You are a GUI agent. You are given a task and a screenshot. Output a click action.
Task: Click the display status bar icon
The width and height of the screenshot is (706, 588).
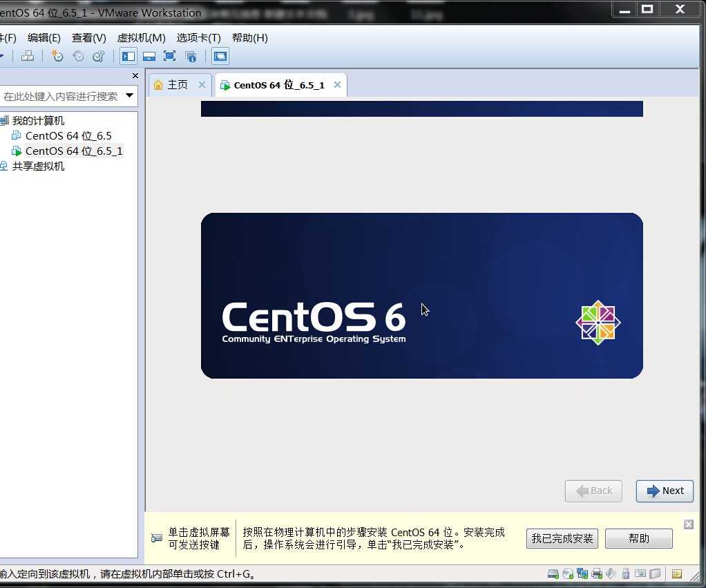tap(640, 573)
